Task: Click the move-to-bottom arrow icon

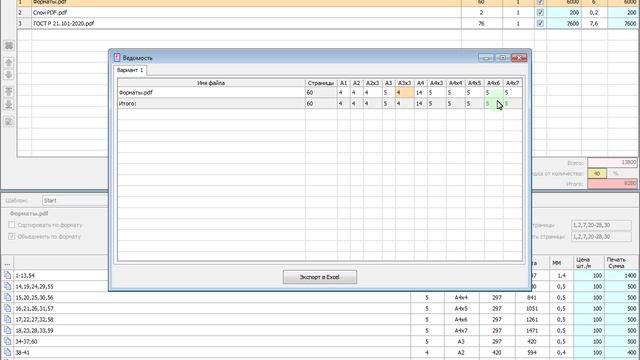Action: point(9,104)
